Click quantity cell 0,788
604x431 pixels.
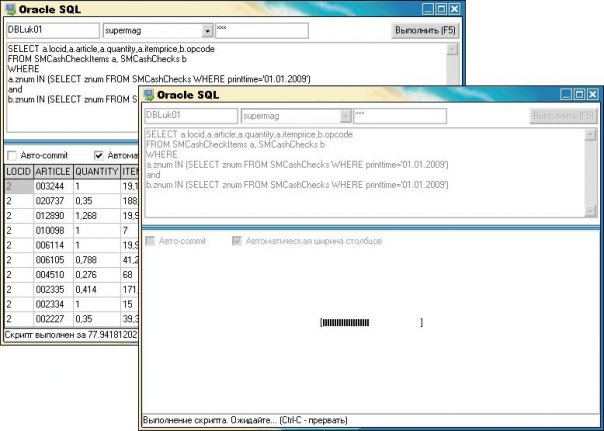point(97,260)
